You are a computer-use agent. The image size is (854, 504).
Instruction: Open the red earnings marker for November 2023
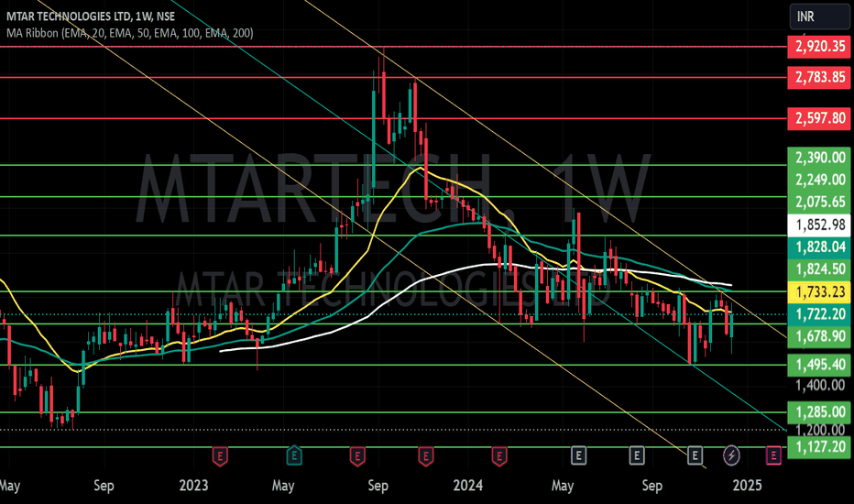pos(426,455)
